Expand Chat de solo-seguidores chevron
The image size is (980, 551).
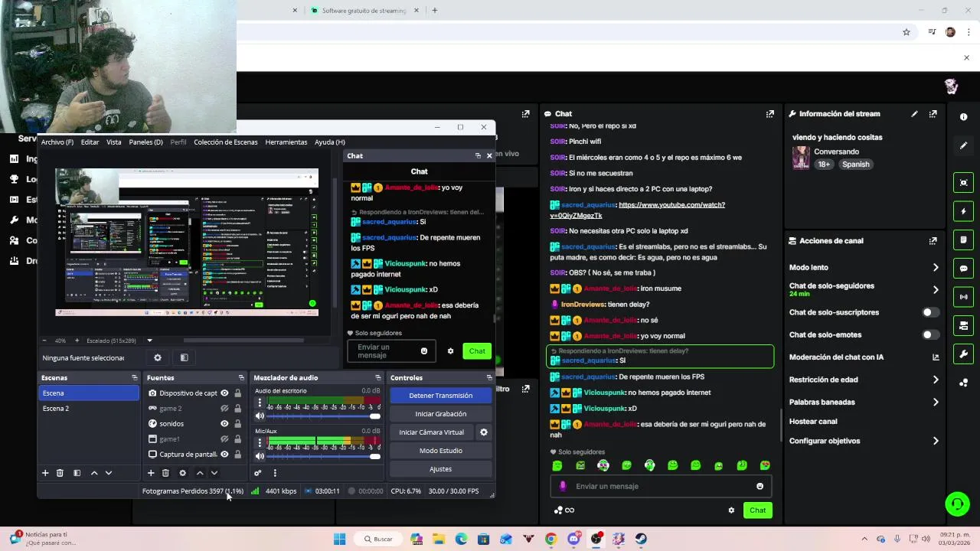(936, 289)
